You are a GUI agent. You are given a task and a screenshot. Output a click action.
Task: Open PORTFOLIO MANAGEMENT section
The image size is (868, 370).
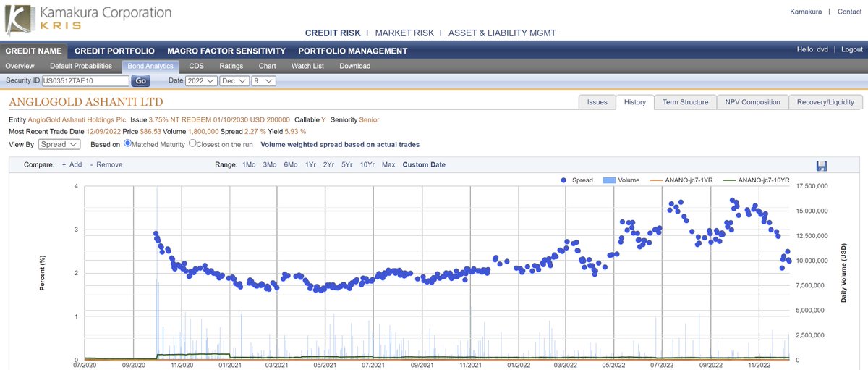(x=352, y=51)
